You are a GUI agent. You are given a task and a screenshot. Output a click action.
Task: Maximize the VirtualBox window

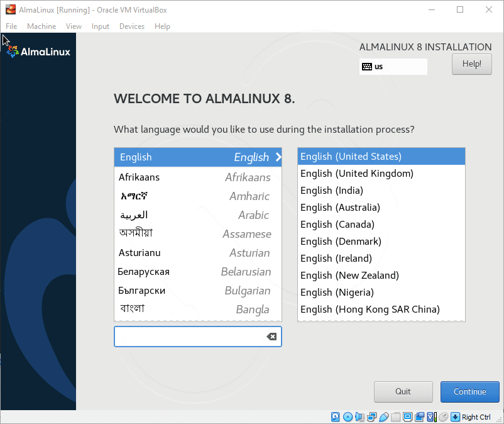tap(460, 9)
